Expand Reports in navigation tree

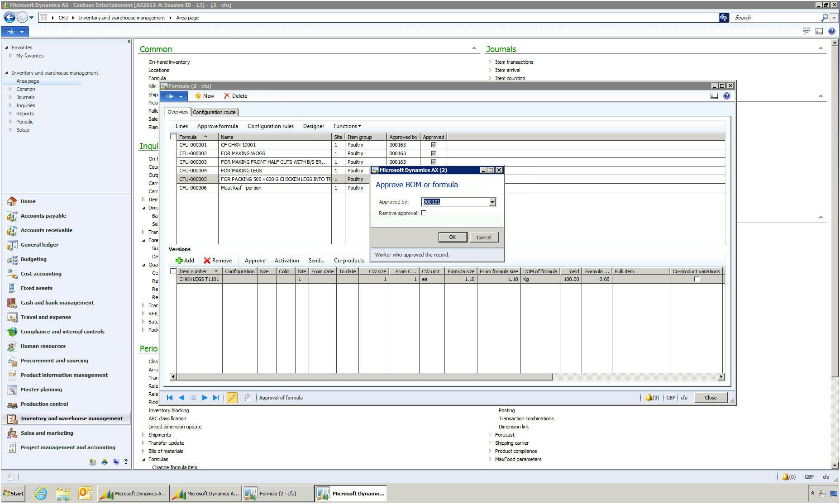[x=10, y=114]
